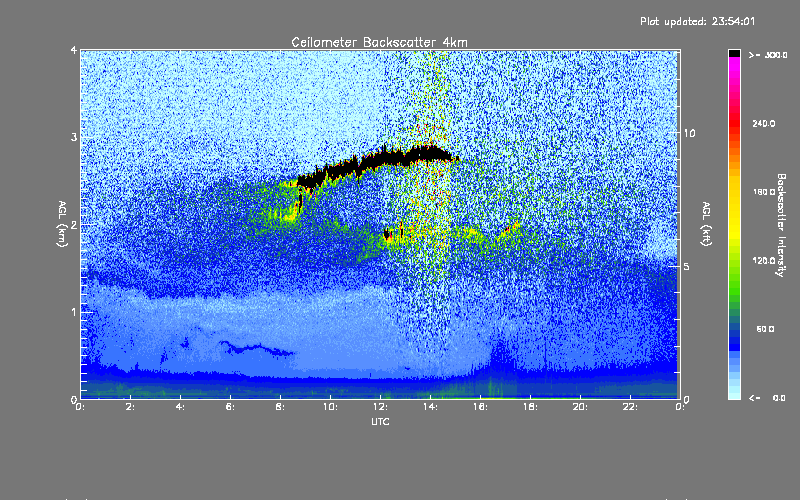Click the '180.0' colorbar value
Image resolution: width=800 pixels, height=500 pixels.
tap(764, 192)
